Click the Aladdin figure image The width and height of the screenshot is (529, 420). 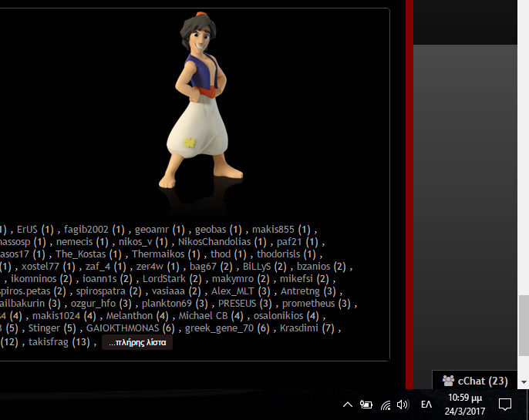point(201,100)
